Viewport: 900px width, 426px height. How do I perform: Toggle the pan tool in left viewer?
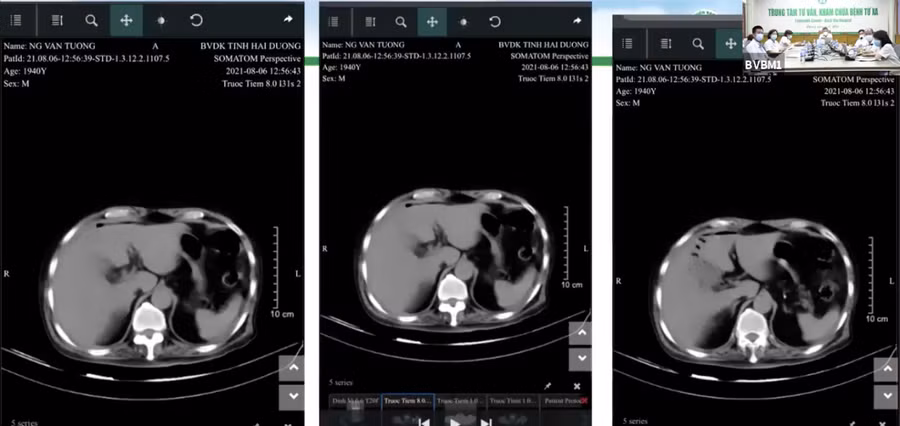pyautogui.click(x=126, y=19)
